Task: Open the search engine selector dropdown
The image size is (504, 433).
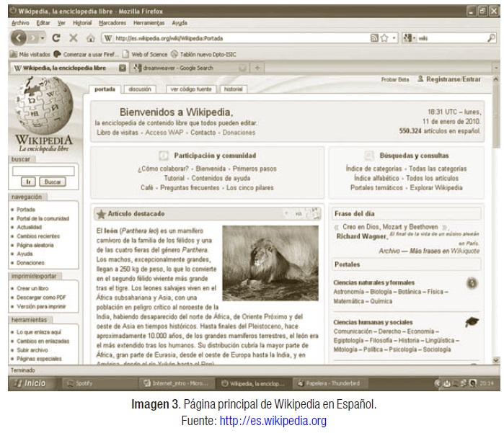Action: [x=408, y=38]
